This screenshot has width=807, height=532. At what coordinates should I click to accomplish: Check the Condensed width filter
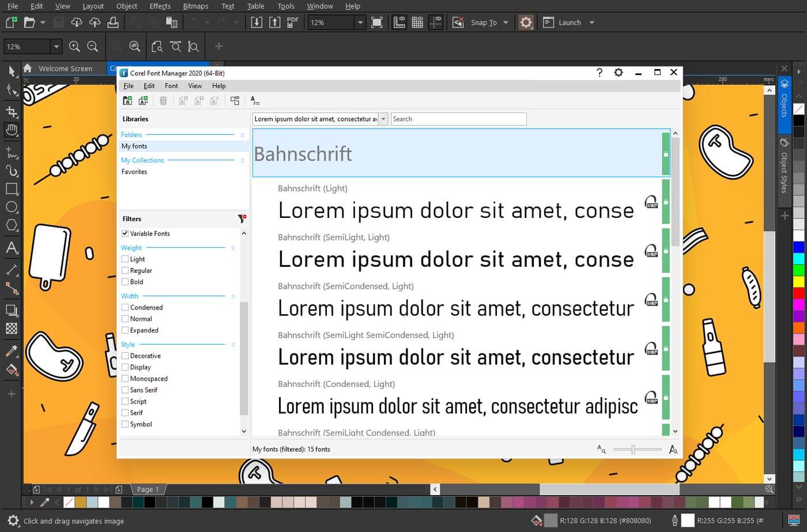coord(125,307)
